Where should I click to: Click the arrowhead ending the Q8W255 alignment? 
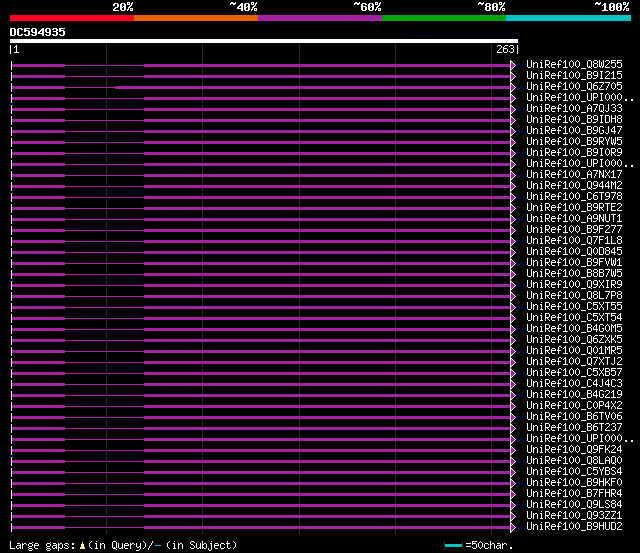(513, 65)
